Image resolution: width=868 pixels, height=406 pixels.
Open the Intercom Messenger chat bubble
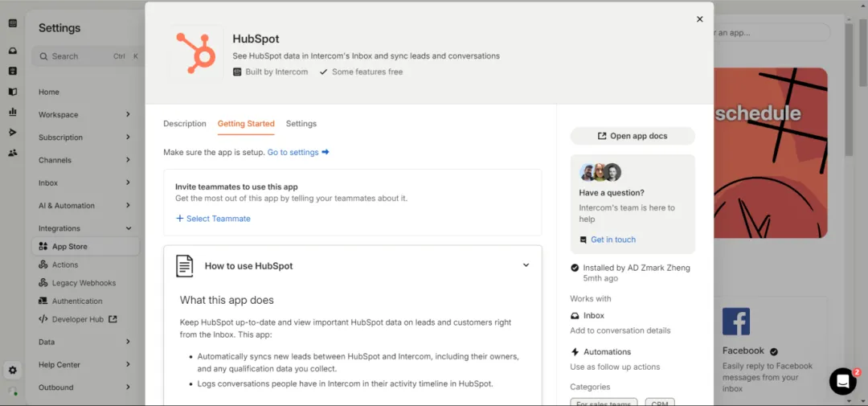[842, 382]
